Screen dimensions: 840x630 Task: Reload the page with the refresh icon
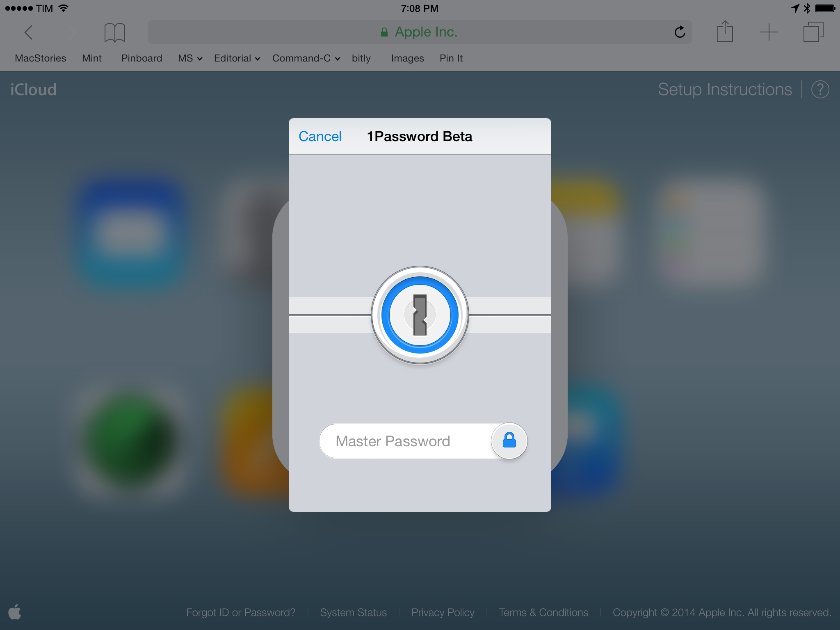pos(680,32)
